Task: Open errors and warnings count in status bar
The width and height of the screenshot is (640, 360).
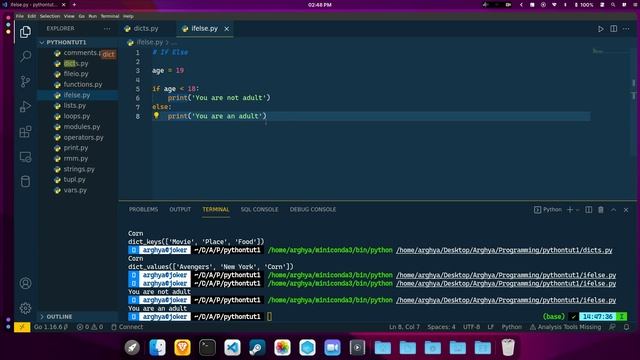Action: tap(90, 327)
